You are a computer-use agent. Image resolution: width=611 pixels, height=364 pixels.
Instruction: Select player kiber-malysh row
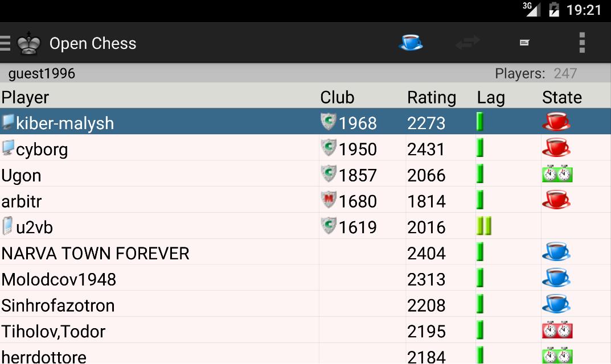click(65, 123)
